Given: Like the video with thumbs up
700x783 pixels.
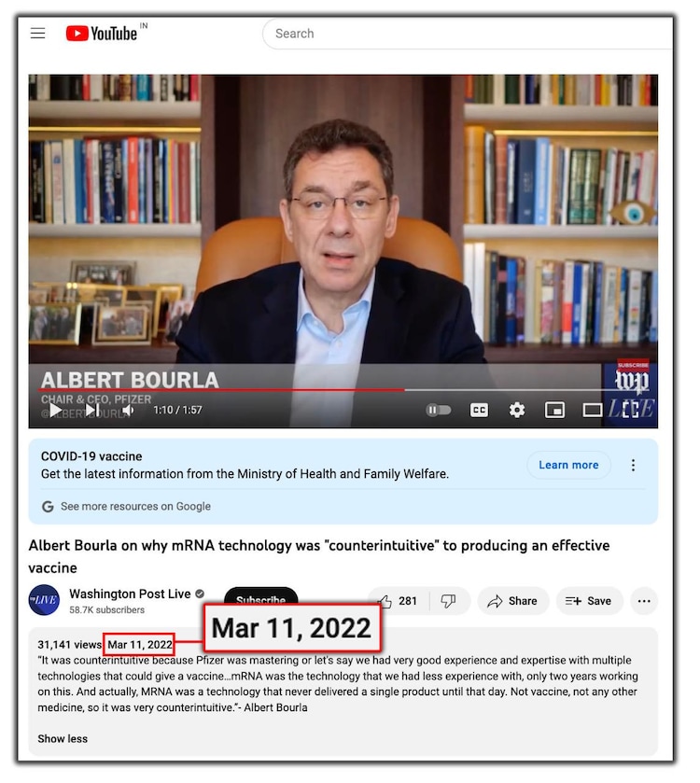Looking at the screenshot, I should (x=398, y=601).
